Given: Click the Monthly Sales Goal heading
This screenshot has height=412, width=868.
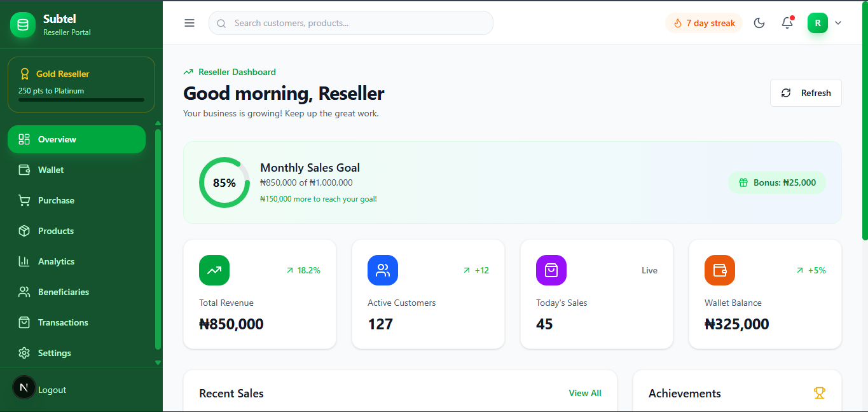Looking at the screenshot, I should [x=310, y=167].
